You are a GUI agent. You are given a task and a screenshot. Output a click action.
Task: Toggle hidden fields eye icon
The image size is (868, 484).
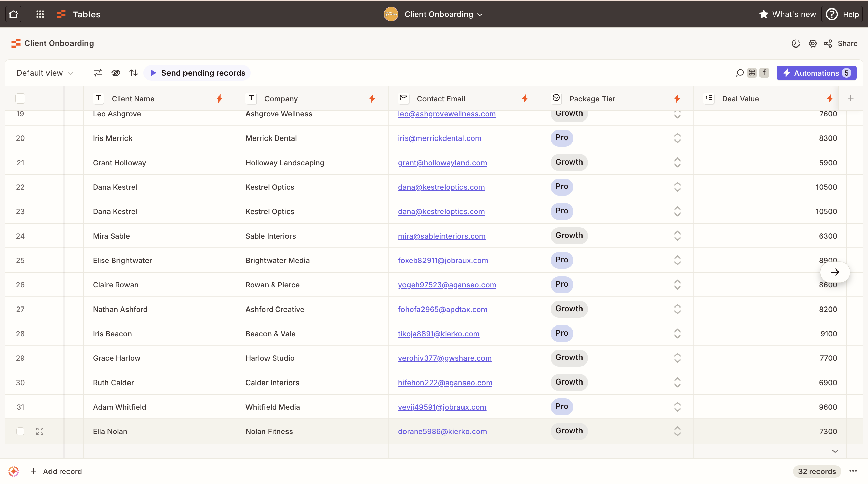[x=116, y=73]
